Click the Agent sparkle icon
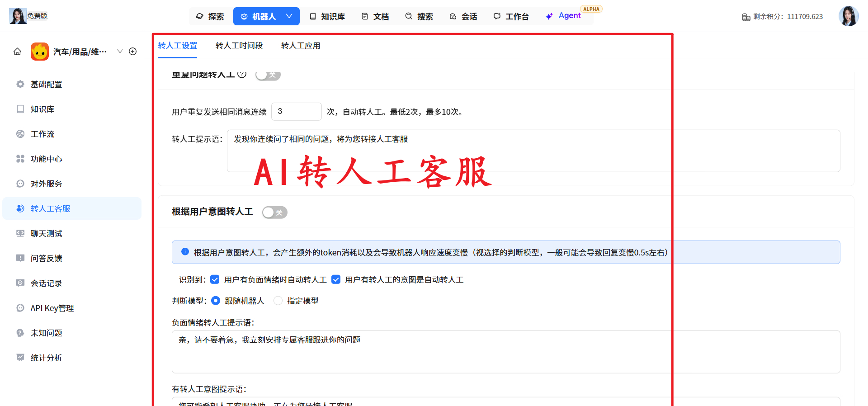The height and width of the screenshot is (406, 868). click(549, 16)
